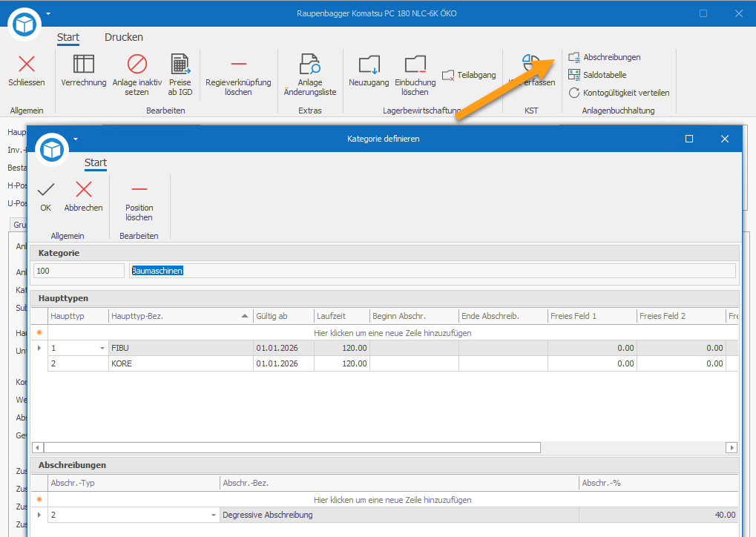The width and height of the screenshot is (756, 537).
Task: Click Neuzugang icon
Action: point(369,64)
